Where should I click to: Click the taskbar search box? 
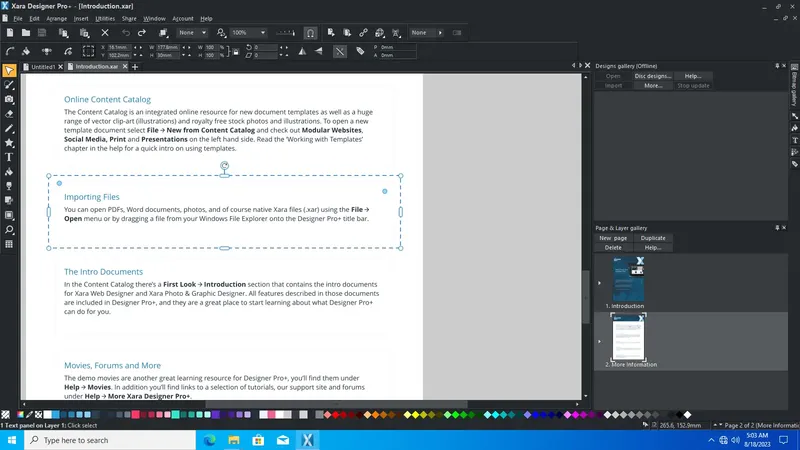110,440
